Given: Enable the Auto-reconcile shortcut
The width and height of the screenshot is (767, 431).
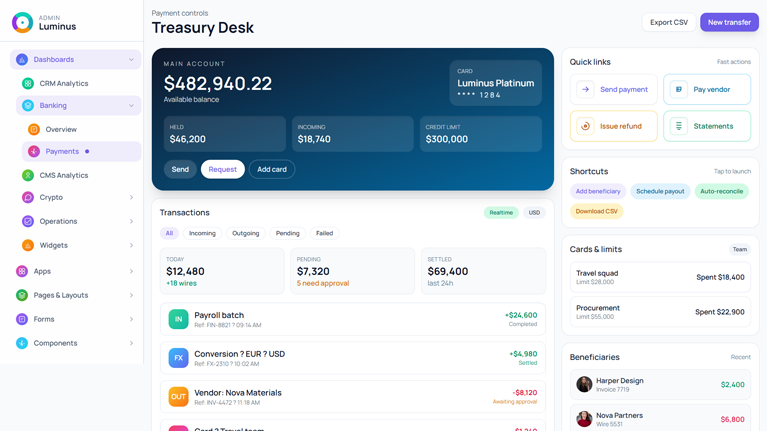Looking at the screenshot, I should click(721, 191).
